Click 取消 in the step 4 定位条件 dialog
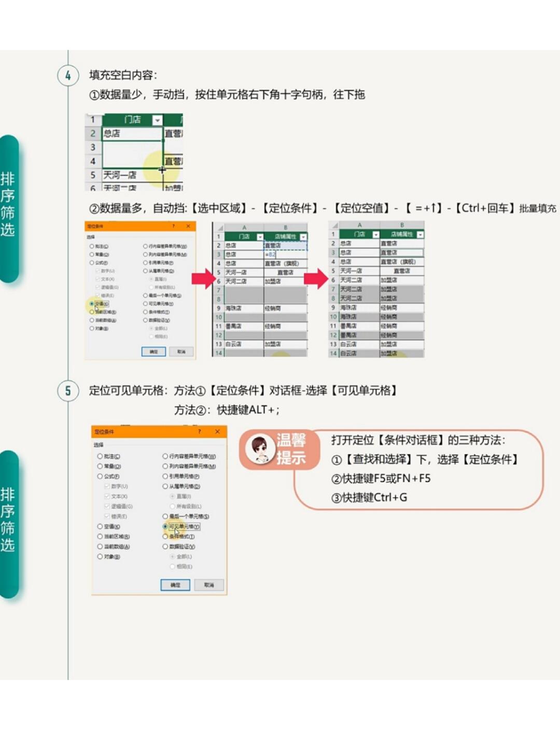 [x=181, y=352]
